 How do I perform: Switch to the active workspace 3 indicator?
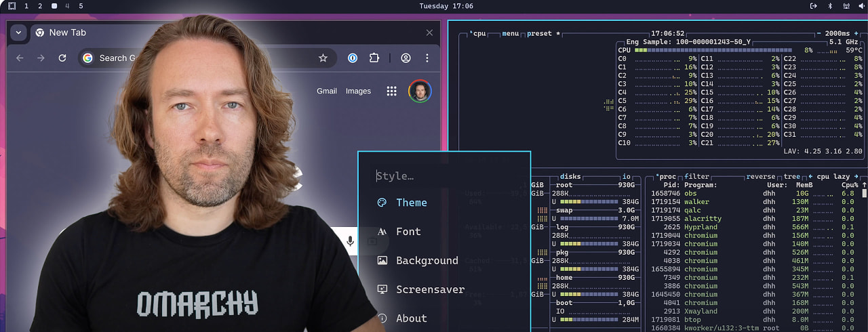point(54,6)
